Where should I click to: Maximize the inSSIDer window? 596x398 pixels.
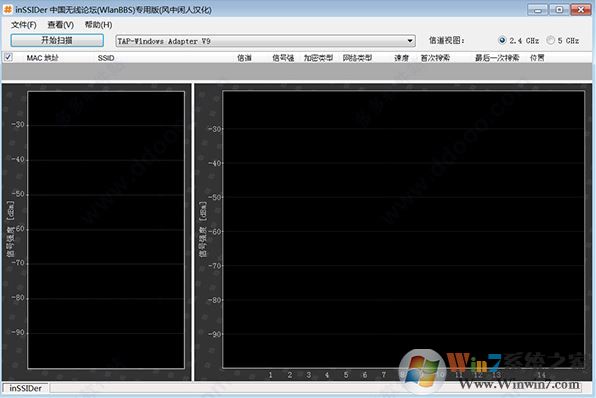(559, 10)
